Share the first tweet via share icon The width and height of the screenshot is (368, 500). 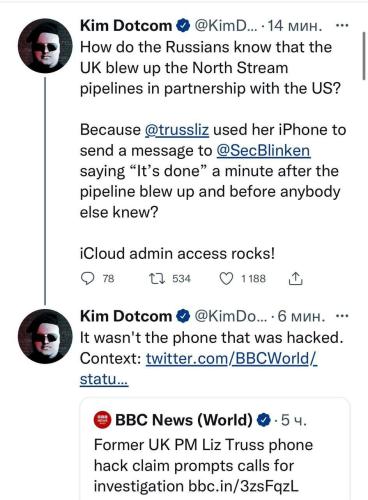(x=295, y=278)
